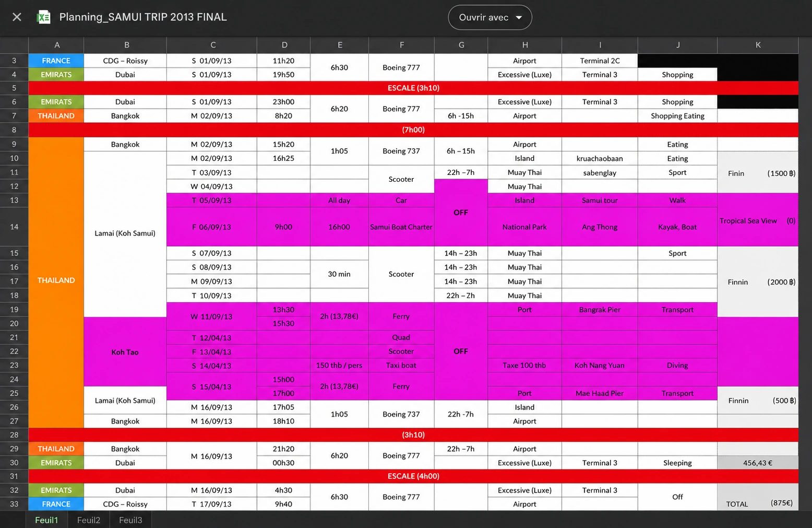Select the green EMIRATS cell in row 4

pos(56,75)
